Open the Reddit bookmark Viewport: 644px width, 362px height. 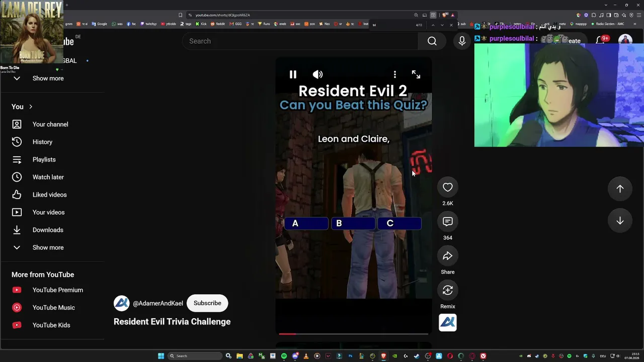[218, 24]
